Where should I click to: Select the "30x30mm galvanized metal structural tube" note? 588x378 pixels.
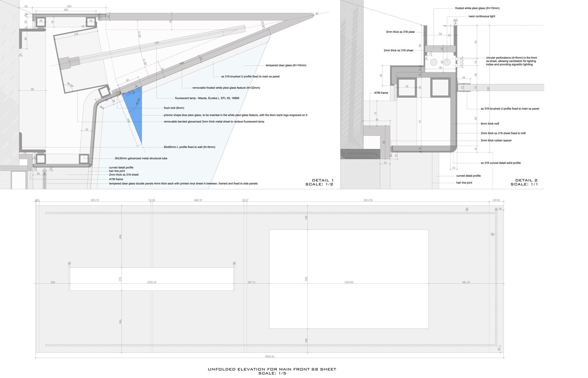tap(141, 158)
